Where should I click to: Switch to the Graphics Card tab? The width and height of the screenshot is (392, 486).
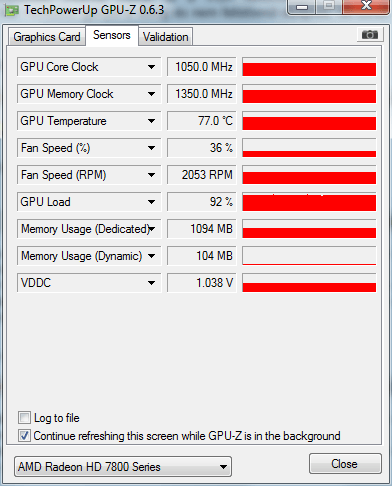click(47, 37)
